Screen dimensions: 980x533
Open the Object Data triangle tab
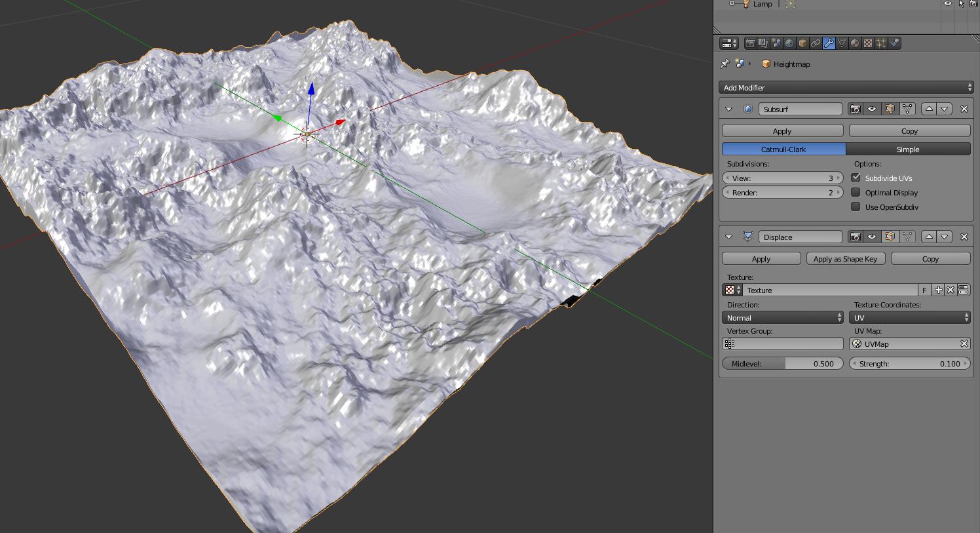842,43
